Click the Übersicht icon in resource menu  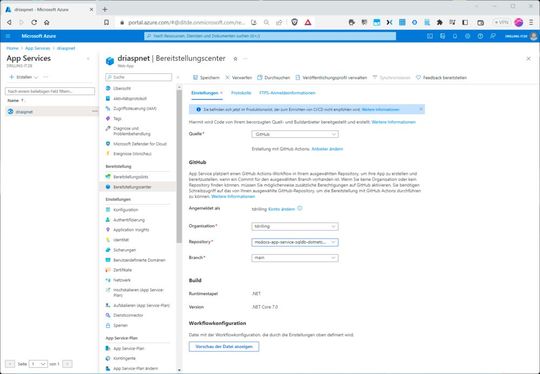[x=108, y=88]
